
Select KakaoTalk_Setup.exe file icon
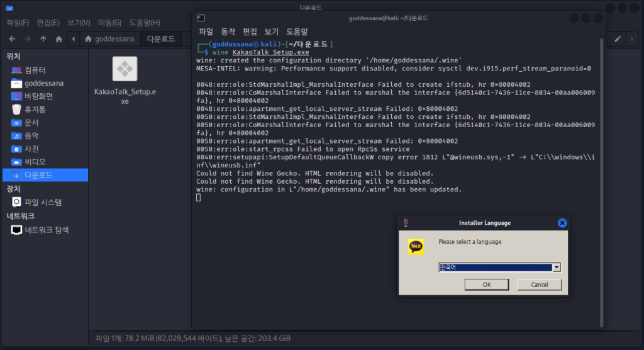[x=125, y=69]
